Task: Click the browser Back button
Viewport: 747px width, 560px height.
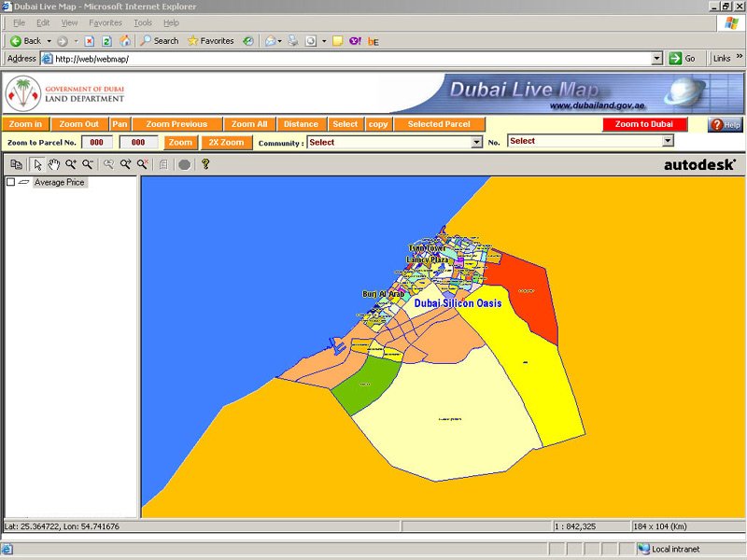Action: tap(26, 41)
